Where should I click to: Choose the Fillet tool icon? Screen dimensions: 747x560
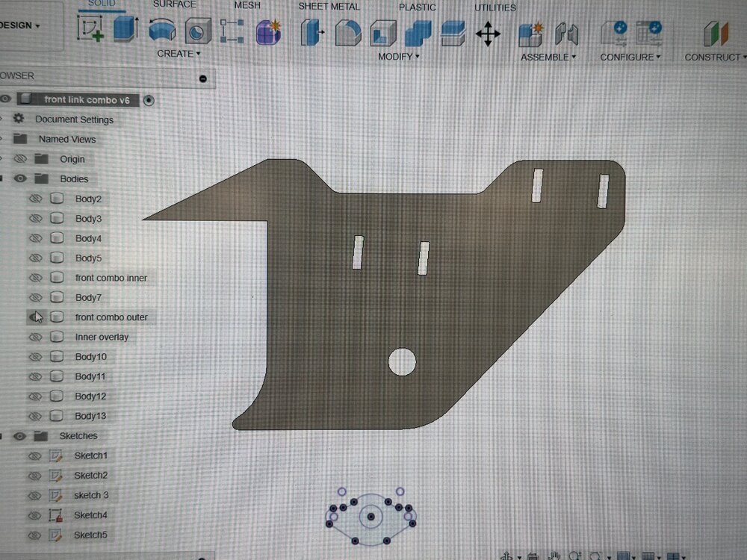click(x=348, y=33)
